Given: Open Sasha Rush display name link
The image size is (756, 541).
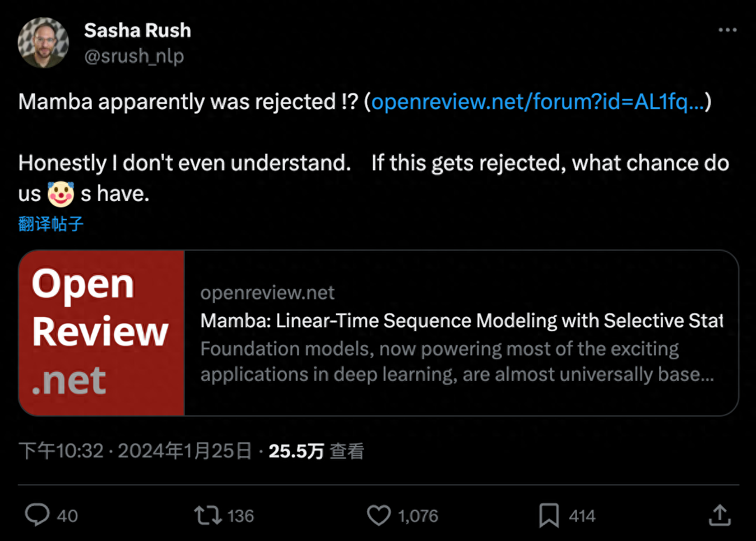Looking at the screenshot, I should pos(137,30).
